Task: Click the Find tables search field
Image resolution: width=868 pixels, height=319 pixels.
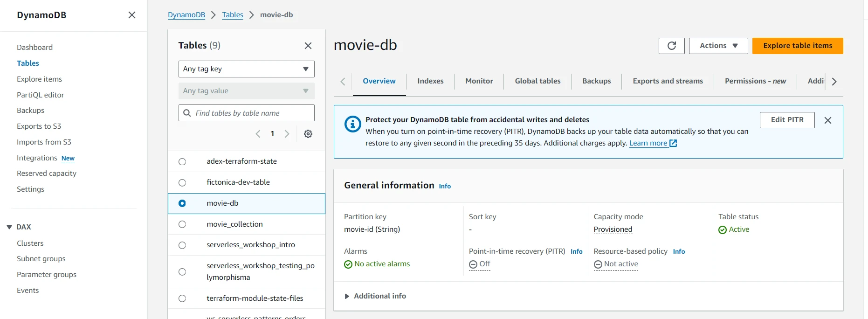Action: point(252,113)
